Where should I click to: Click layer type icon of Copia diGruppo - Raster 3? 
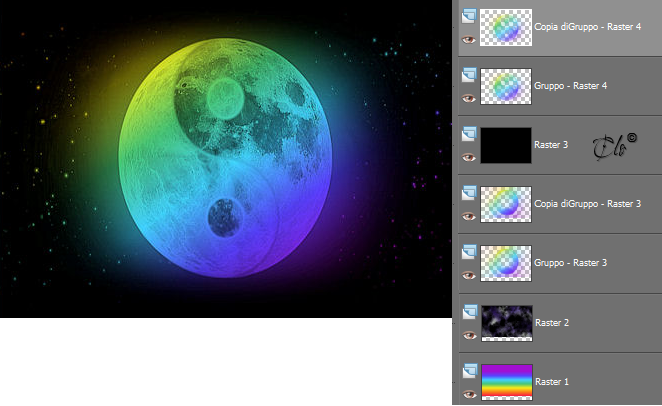coord(469,193)
